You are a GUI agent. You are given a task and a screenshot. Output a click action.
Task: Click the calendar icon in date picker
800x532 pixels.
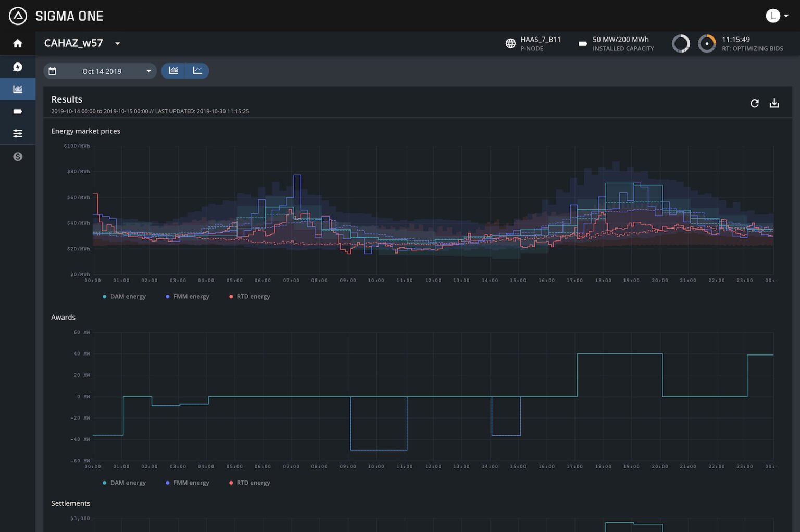(x=53, y=70)
